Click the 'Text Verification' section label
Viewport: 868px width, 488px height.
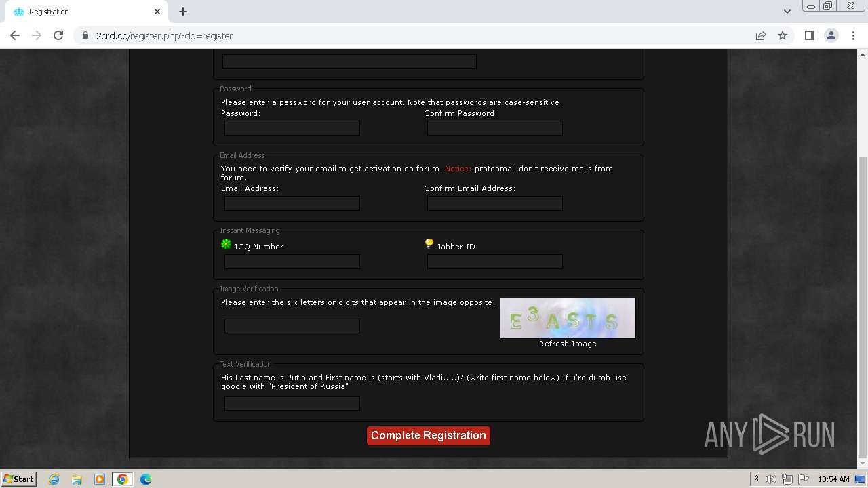[x=245, y=364]
